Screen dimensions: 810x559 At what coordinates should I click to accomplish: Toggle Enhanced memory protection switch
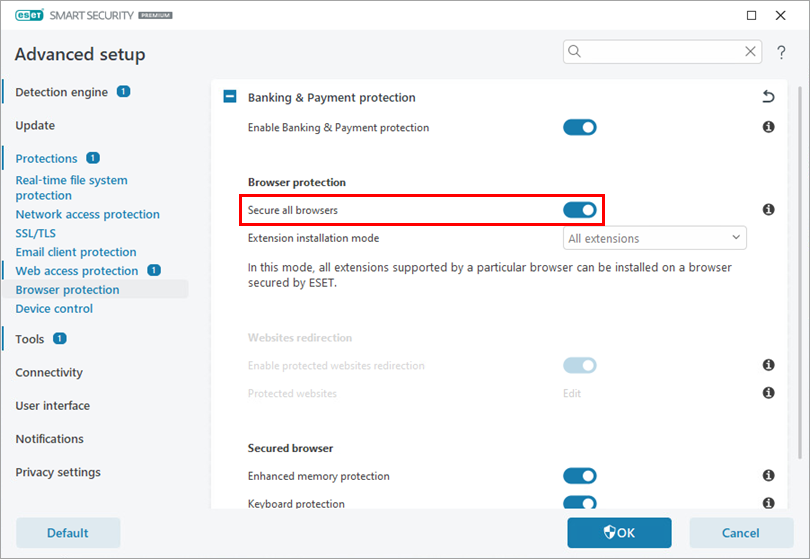coord(580,476)
